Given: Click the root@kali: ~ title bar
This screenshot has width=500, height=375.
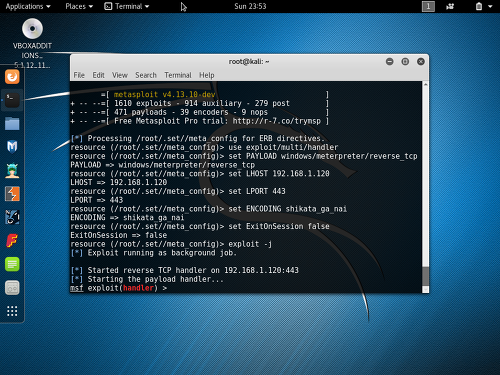Looking at the screenshot, I should (x=249, y=62).
